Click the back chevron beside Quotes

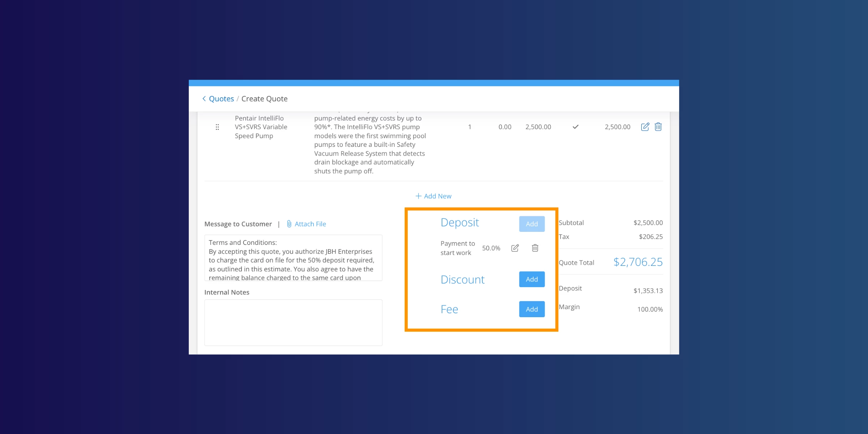click(204, 99)
